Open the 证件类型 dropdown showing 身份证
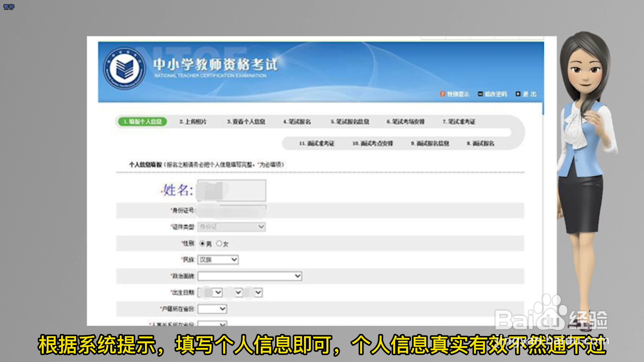Image resolution: width=644 pixels, height=362 pixels. tap(231, 227)
